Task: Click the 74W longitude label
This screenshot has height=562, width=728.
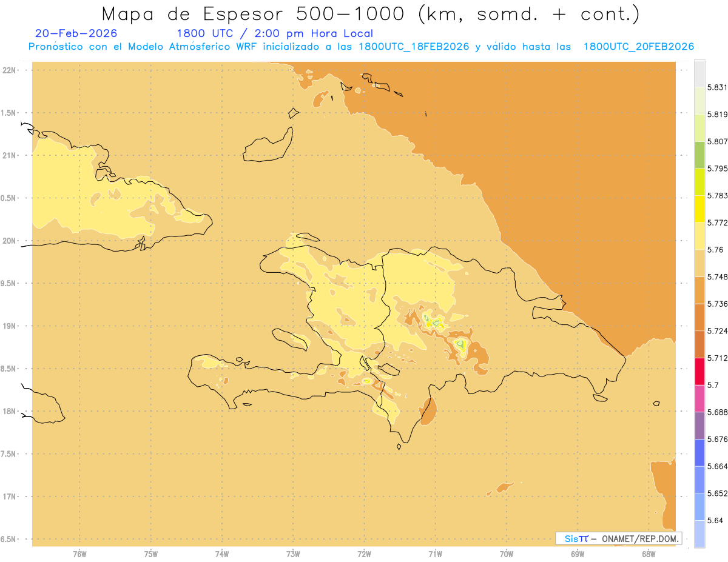Action: click(221, 554)
